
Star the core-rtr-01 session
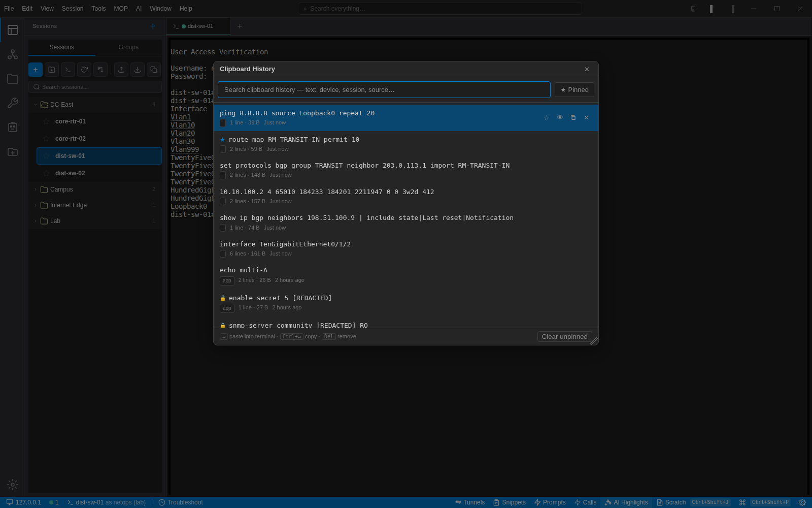click(46, 121)
